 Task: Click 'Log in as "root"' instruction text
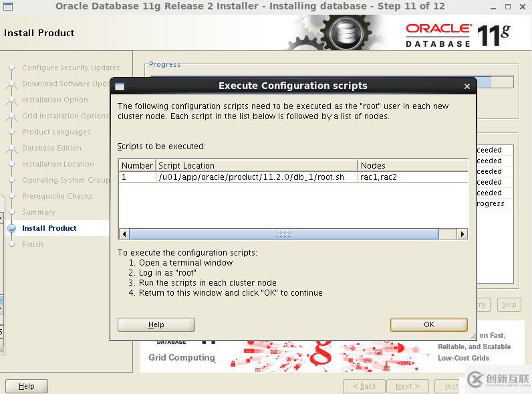[x=168, y=273]
